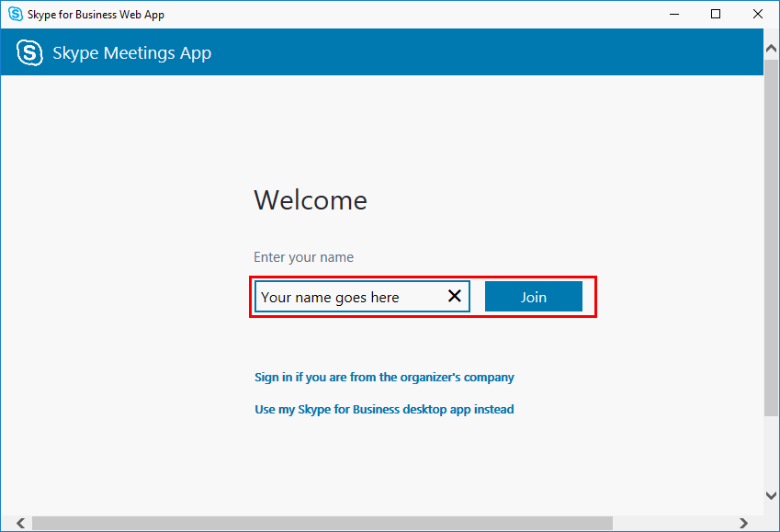Close the Skype for Business Web App window
The image size is (780, 532).
[x=758, y=14]
